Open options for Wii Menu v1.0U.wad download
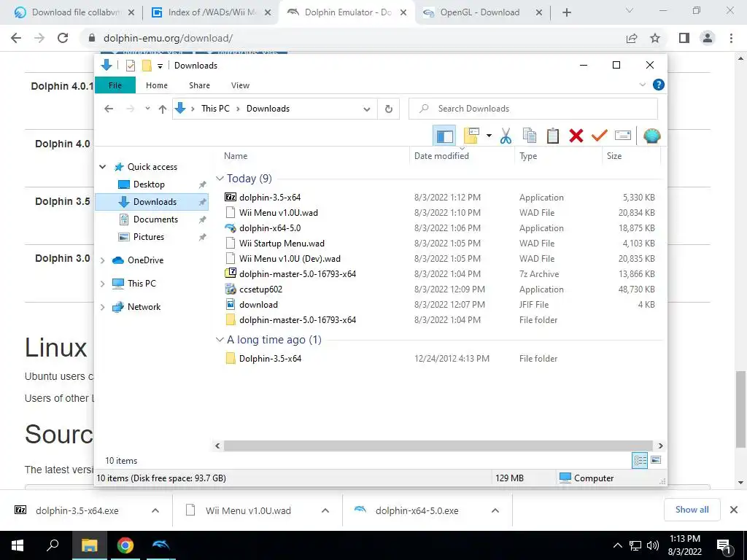The image size is (747, 560). point(325,510)
